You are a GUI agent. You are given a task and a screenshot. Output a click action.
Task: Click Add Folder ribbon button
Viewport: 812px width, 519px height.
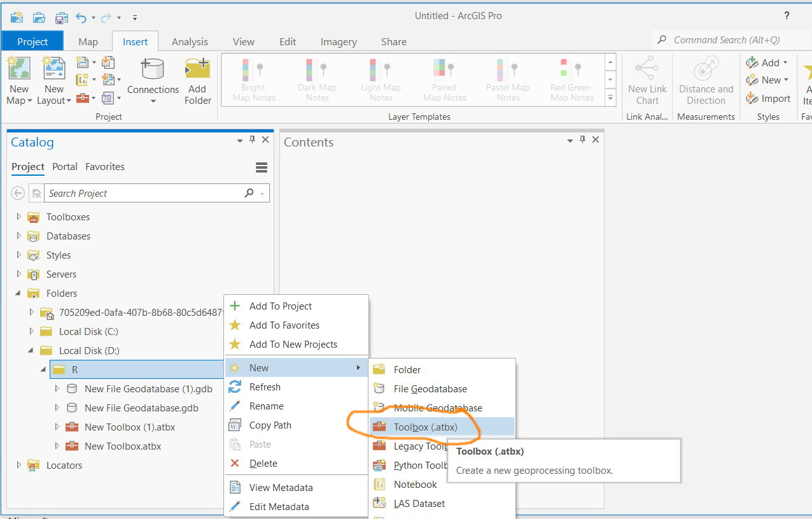[x=197, y=81]
